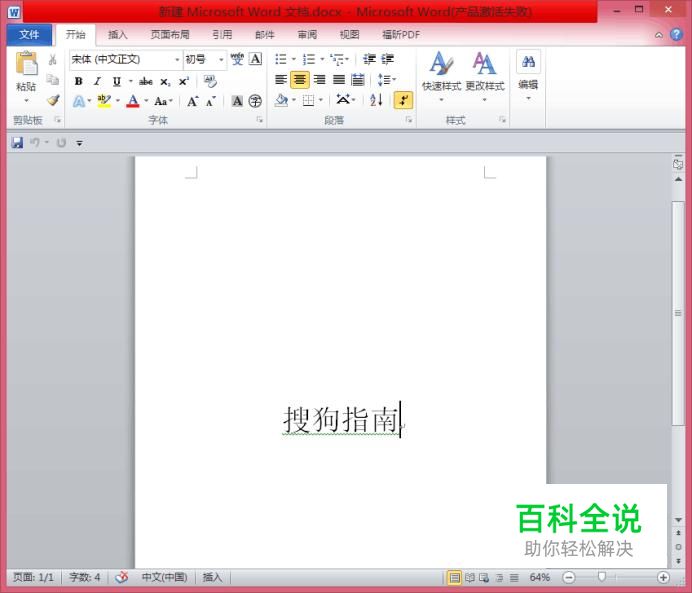This screenshot has height=593, width=692.
Task: Apply red font color
Action: tap(133, 101)
